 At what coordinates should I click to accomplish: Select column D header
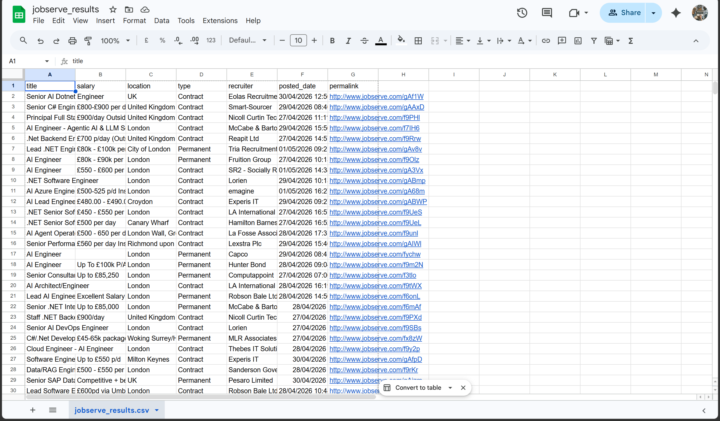(x=201, y=74)
